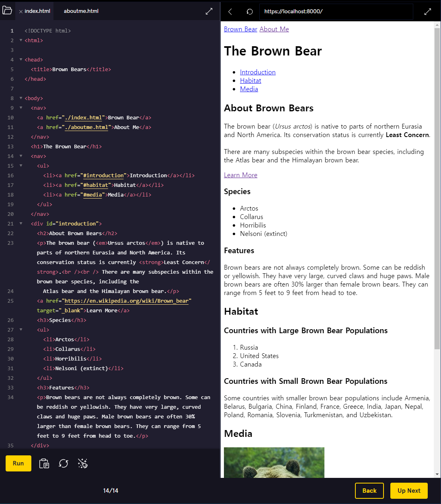This screenshot has height=504, width=441.
Task: Click the h1 The Brown Bear code line 13
Action: point(66,146)
